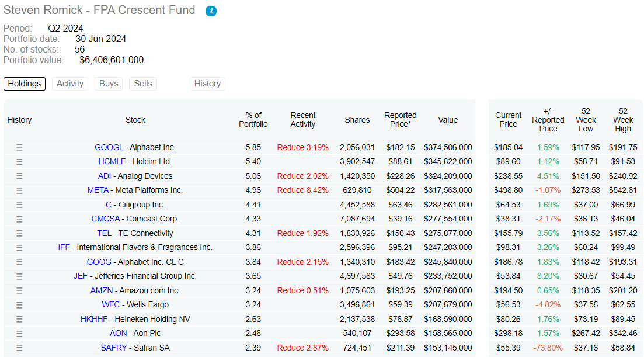
Task: Click history icon in TE Connectivity row
Action: [x=19, y=233]
